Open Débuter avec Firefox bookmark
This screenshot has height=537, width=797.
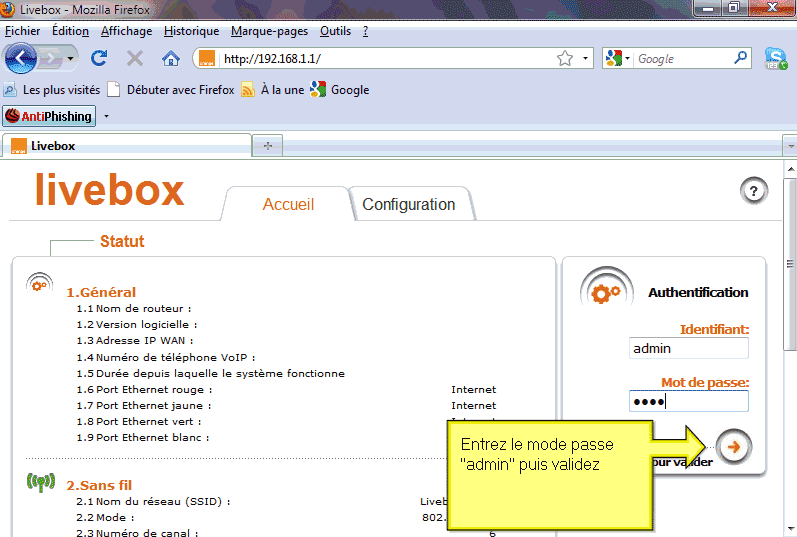pos(171,90)
